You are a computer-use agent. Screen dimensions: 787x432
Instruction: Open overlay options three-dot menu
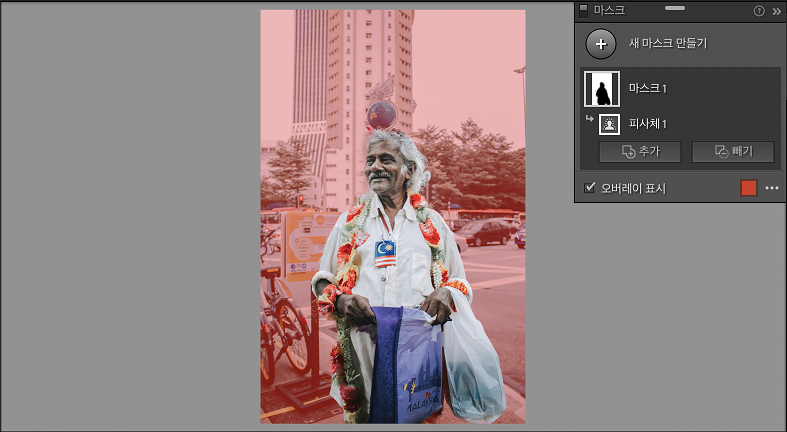(x=772, y=188)
